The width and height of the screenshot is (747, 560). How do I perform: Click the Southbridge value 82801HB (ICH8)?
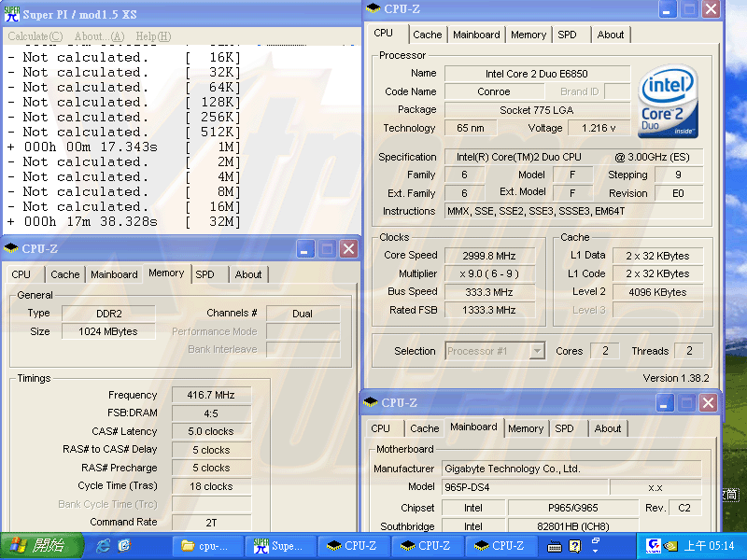coord(573,526)
